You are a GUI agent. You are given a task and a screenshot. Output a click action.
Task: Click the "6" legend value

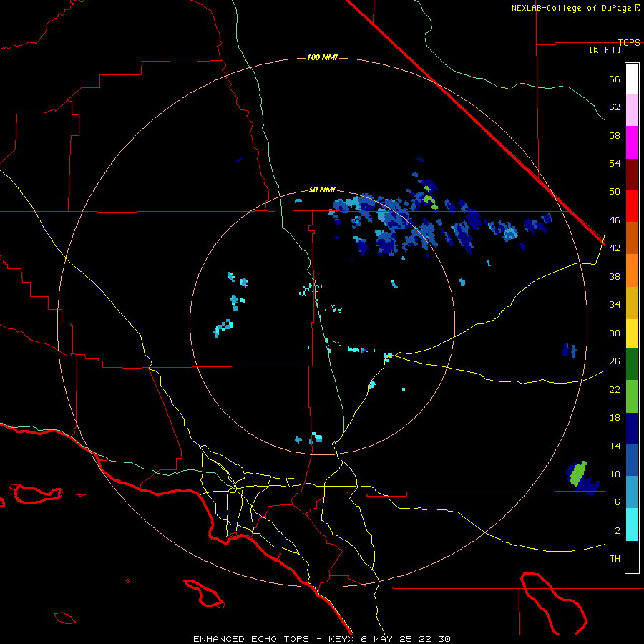pos(618,502)
